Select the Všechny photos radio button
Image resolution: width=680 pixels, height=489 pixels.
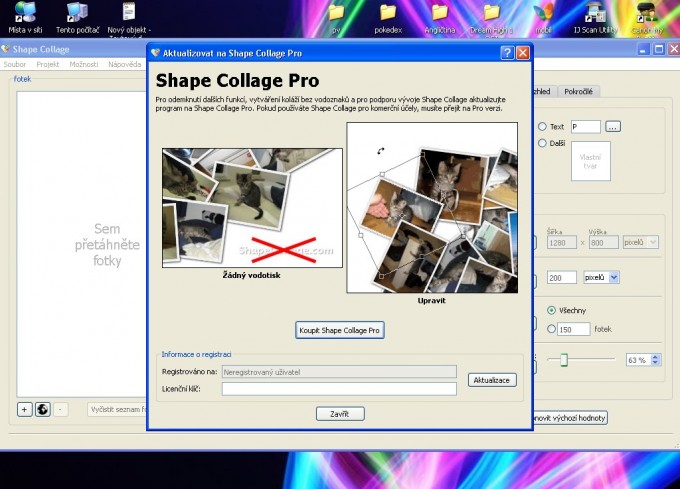(551, 310)
